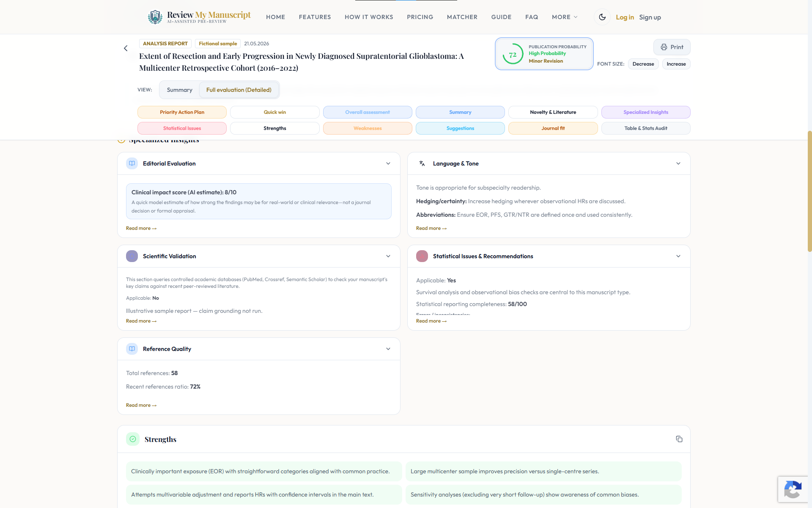The image size is (812, 508).
Task: Jump to Quick win section
Action: [x=275, y=112]
